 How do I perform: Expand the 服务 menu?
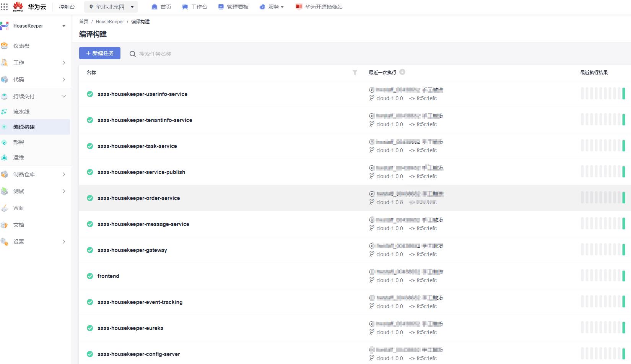272,7
